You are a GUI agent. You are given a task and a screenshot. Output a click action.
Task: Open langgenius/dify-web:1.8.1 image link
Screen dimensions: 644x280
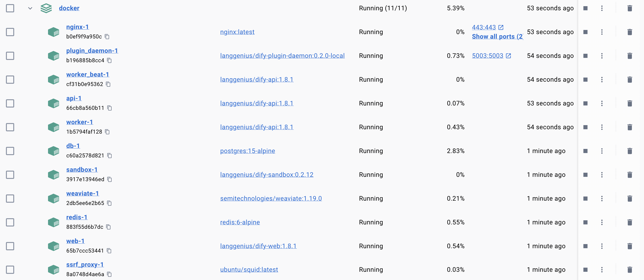258,246
